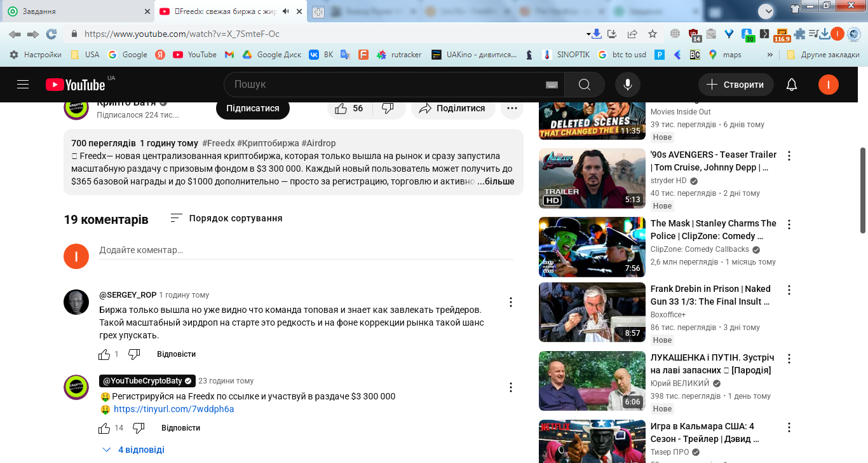Like the video with 56 likes
Screen dimensions: 868x463
tap(349, 109)
